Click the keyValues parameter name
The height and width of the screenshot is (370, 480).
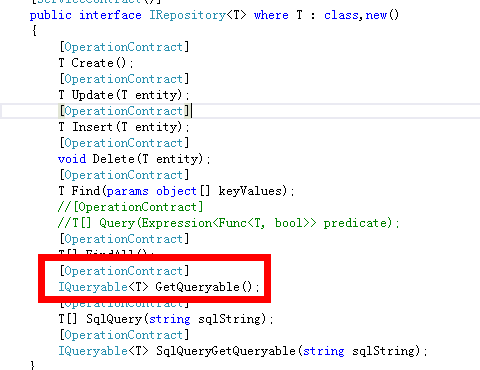click(250, 191)
